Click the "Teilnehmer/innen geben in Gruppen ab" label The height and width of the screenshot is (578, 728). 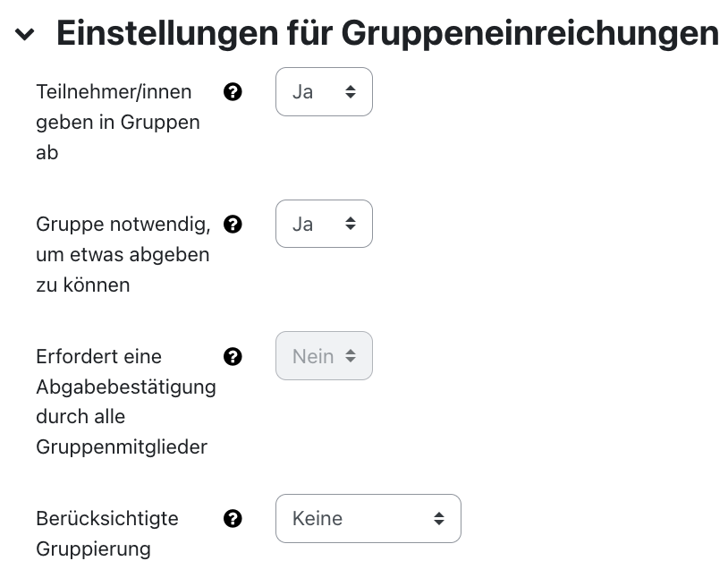click(114, 122)
